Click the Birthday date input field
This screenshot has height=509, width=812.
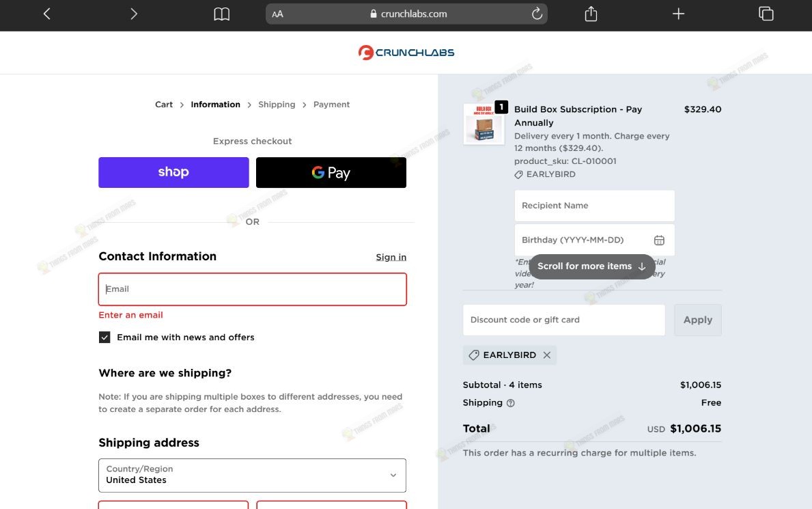[595, 240]
